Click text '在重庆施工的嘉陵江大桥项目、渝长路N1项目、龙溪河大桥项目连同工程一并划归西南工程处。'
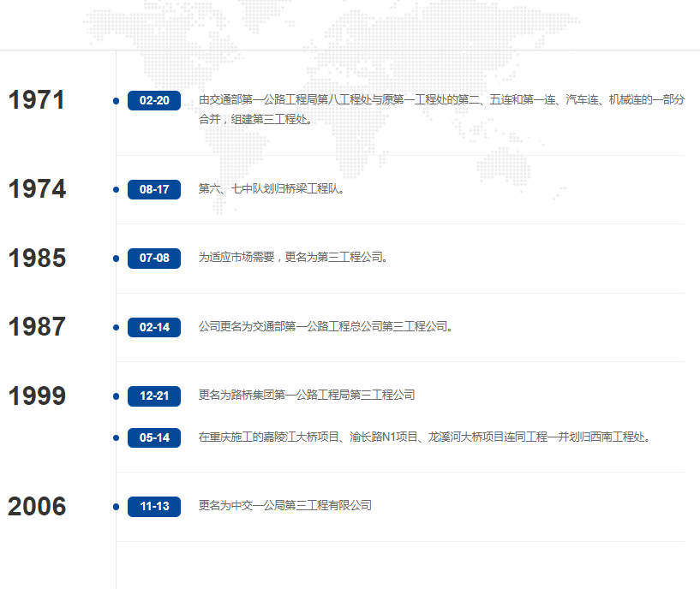Screen dimensions: 700x589 pyautogui.click(x=424, y=437)
